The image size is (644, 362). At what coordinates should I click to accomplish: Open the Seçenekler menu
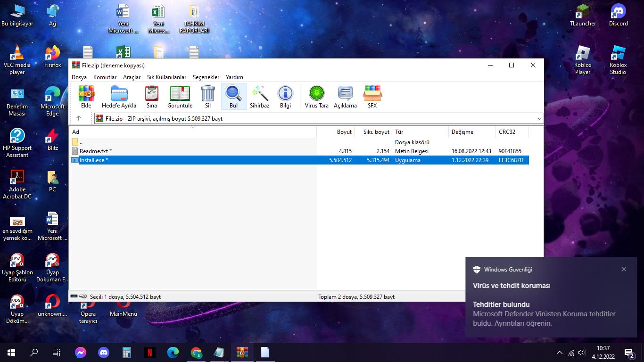coord(206,77)
